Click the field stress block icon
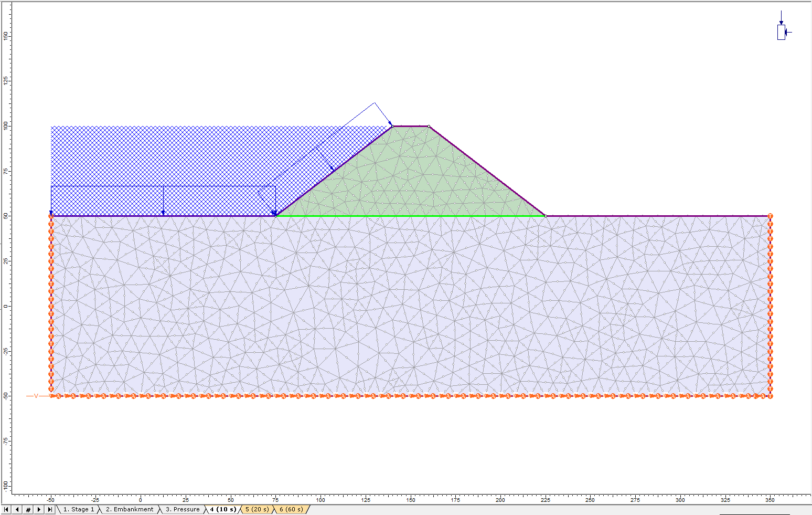This screenshot has height=515, width=812. coord(781,32)
